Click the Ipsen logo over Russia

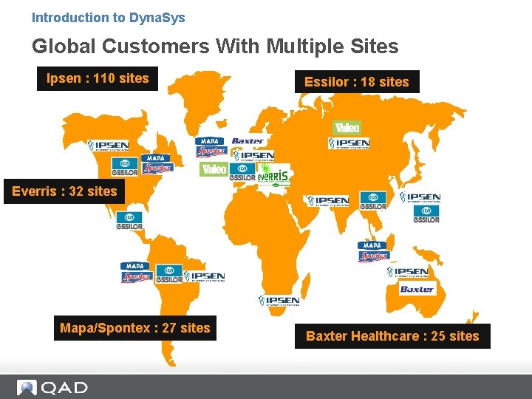[x=349, y=143]
